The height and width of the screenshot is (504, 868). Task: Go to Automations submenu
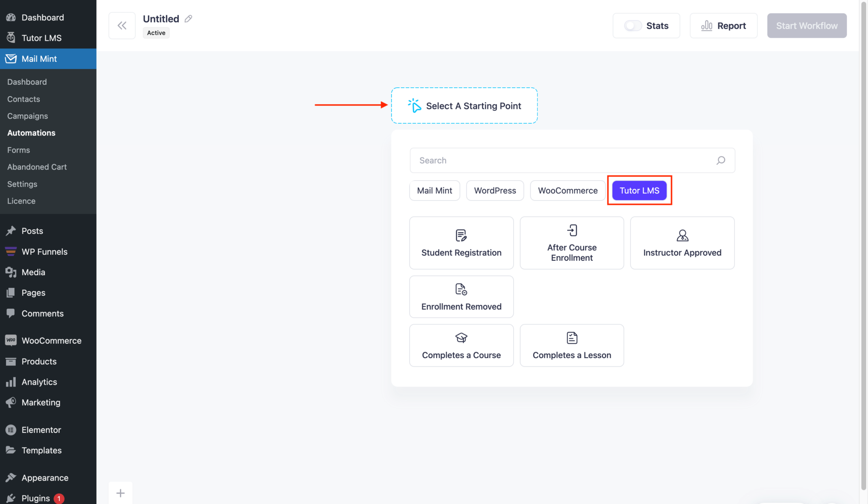(31, 133)
